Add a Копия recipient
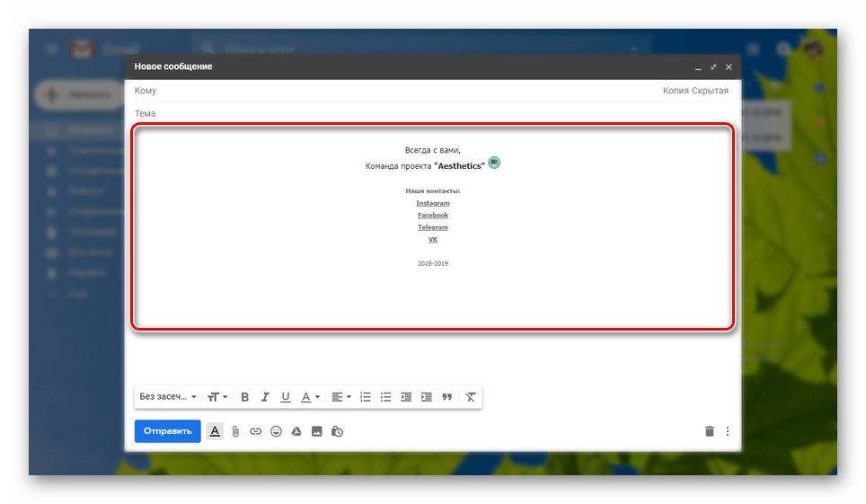The height and width of the screenshot is (504, 866). click(676, 91)
